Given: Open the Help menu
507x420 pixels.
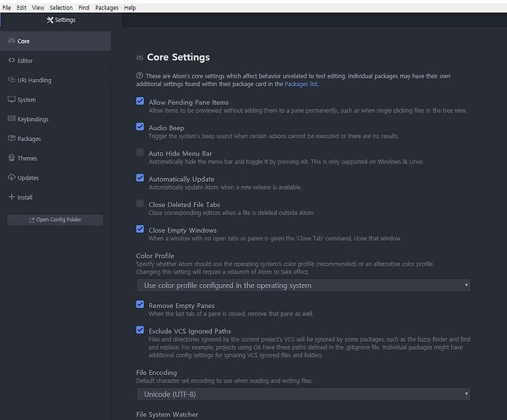Looking at the screenshot, I should 130,8.
